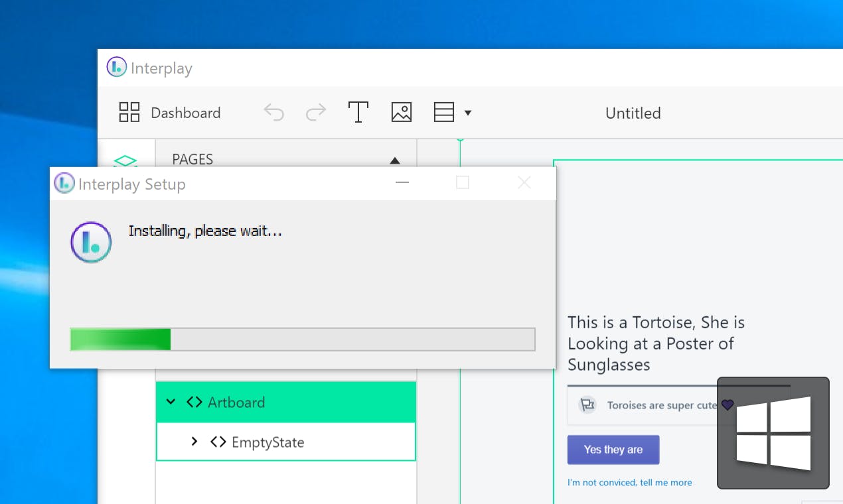Click the Interplay logo in main window

[116, 67]
